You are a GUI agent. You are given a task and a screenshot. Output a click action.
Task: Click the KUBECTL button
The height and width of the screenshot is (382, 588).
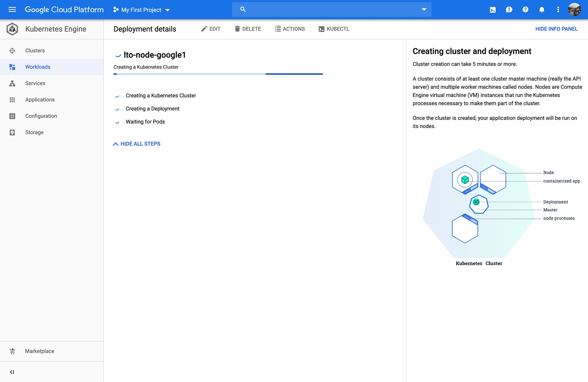point(334,29)
